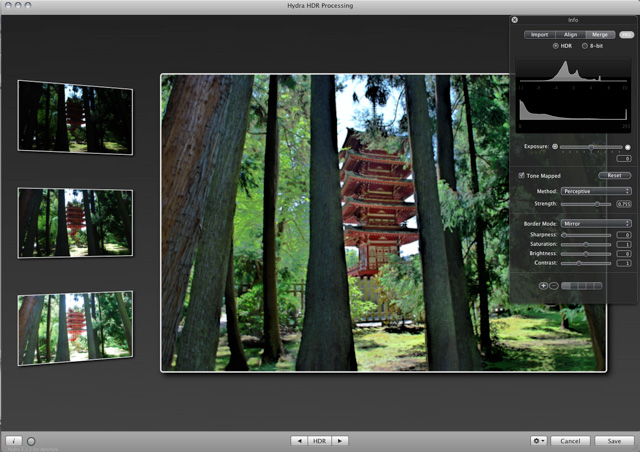Image resolution: width=640 pixels, height=452 pixels.
Task: Click the previous arrow beside HDR
Action: click(x=299, y=440)
